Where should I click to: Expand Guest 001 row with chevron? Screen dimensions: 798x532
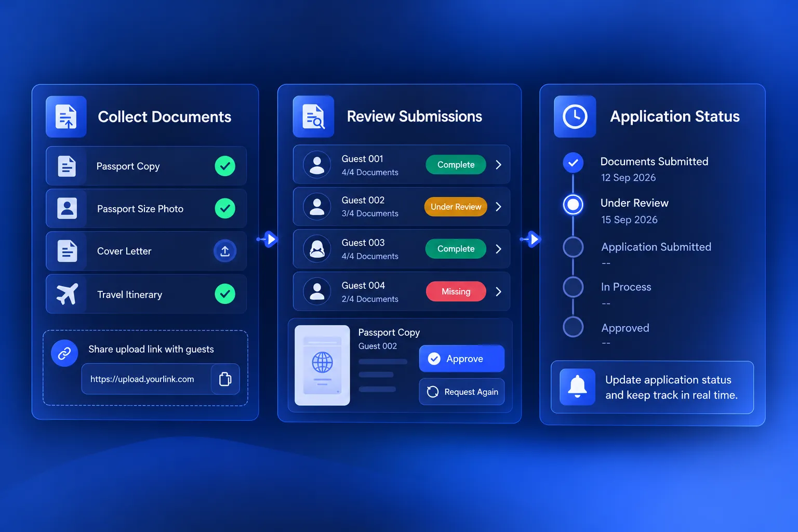point(498,165)
